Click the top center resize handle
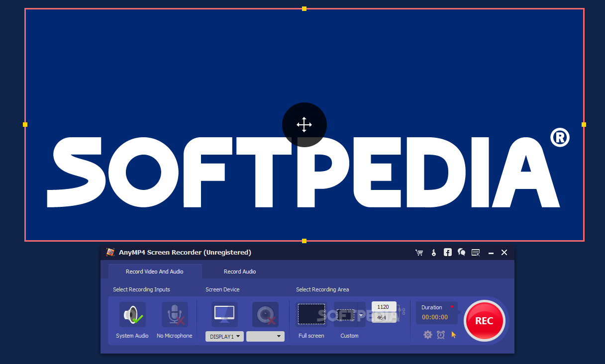 [304, 8]
